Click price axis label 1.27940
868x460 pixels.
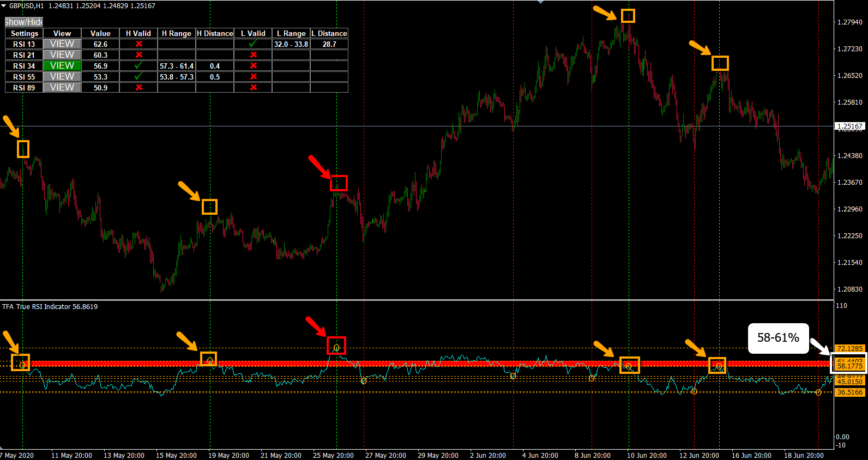click(x=850, y=22)
